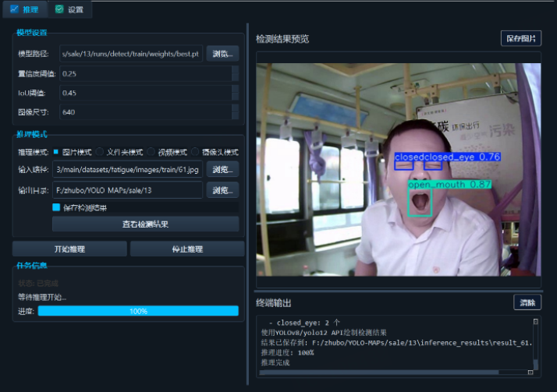
Task: Click the 结果已保存到 terminal line
Action: click(396, 343)
